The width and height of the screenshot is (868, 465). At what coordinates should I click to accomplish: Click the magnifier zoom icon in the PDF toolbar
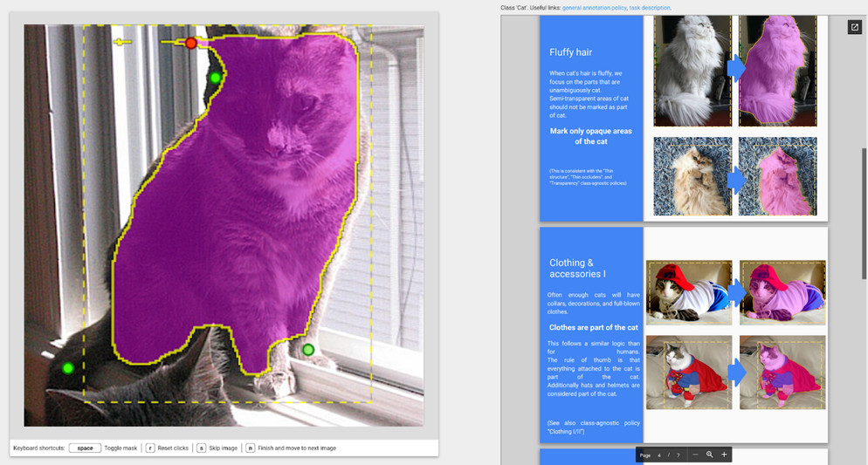click(x=710, y=455)
